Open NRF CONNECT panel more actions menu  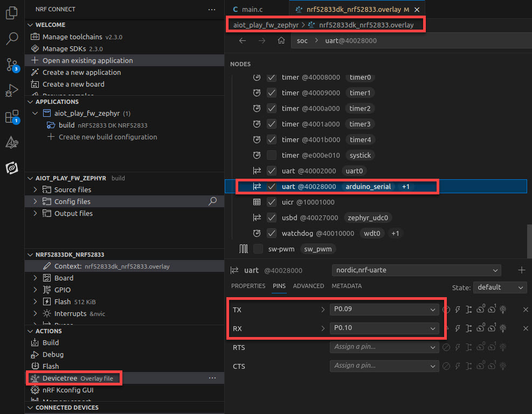[212, 10]
